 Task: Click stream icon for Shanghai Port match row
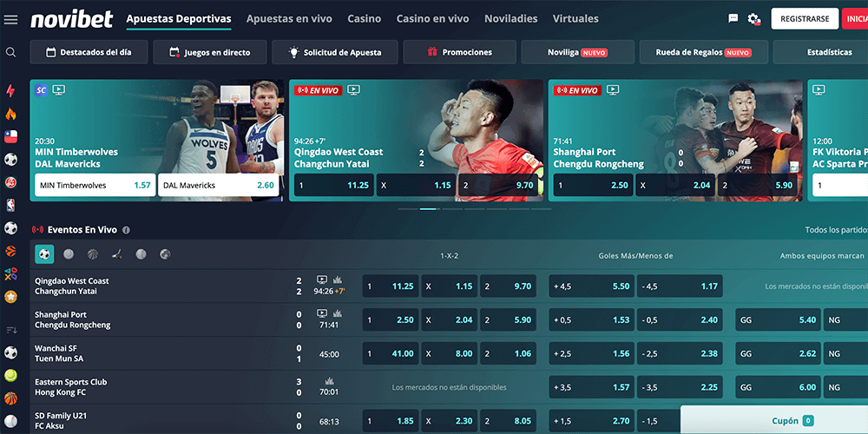322,313
